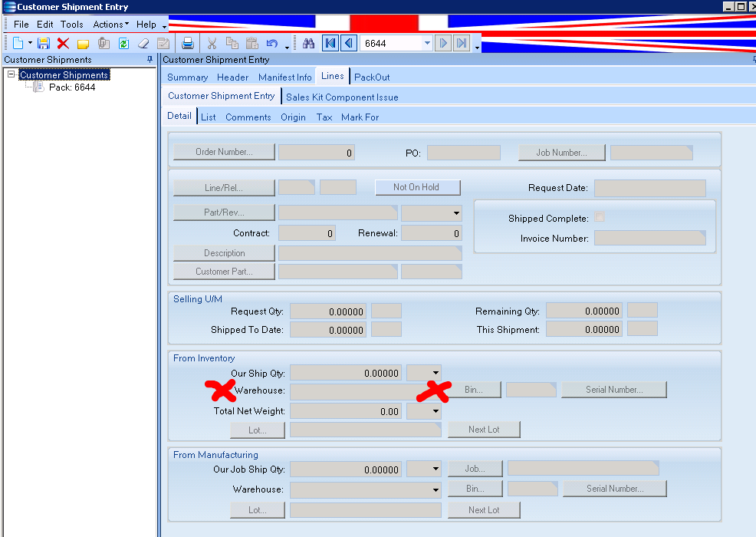This screenshot has height=537, width=756.
Task: Click Next Lot button in From Inventory
Action: coord(484,430)
